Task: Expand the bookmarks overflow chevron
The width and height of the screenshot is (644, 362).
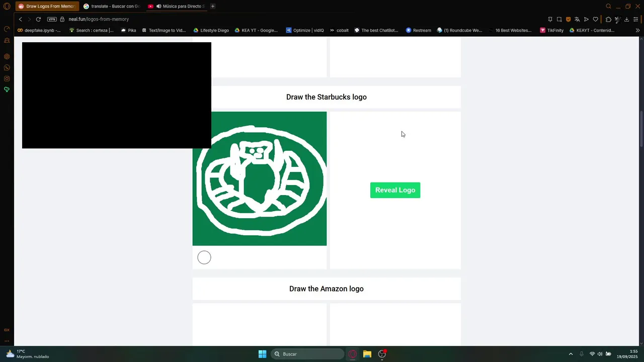Action: [638, 30]
